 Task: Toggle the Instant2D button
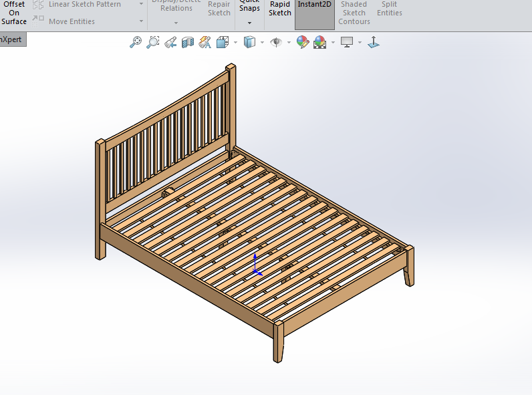pyautogui.click(x=315, y=13)
